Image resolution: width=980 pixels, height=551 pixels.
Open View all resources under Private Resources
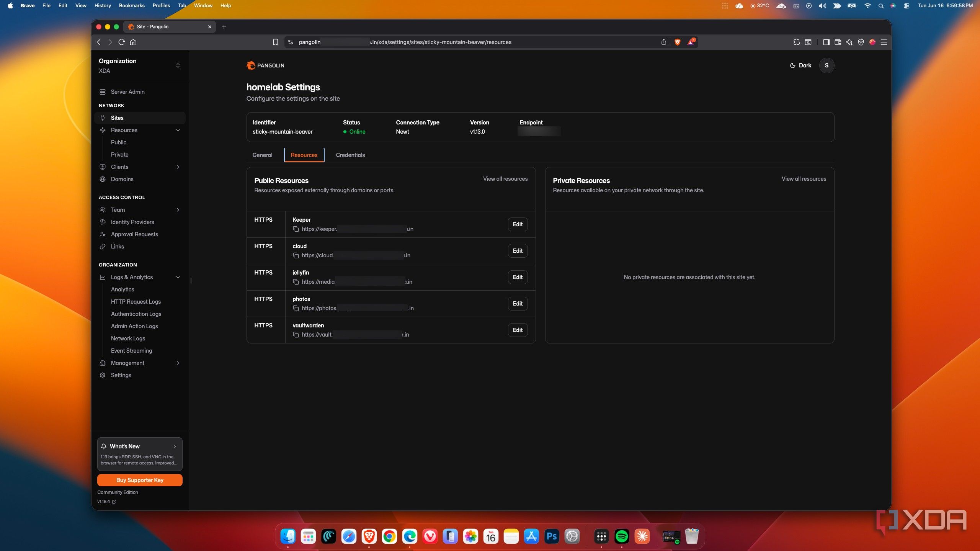point(804,179)
